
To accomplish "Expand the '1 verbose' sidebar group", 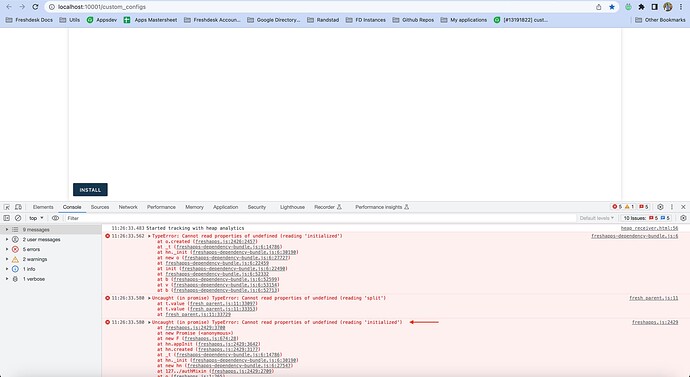I will tap(7, 279).
